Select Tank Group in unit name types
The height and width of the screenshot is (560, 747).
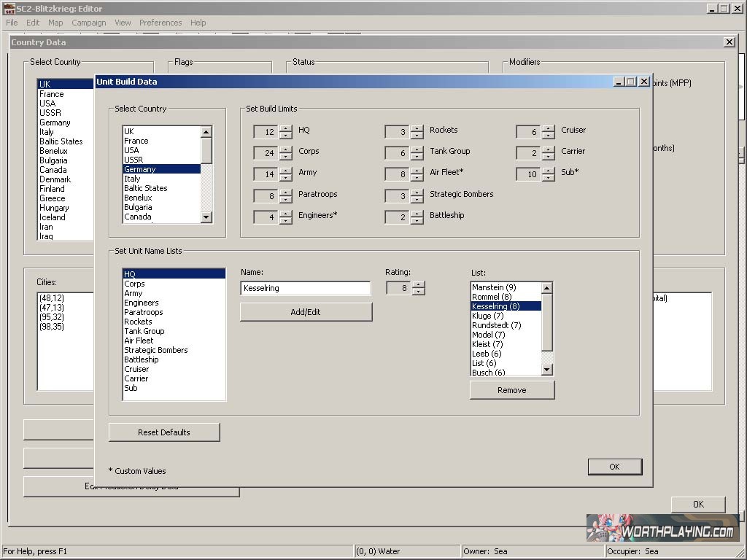tap(144, 331)
